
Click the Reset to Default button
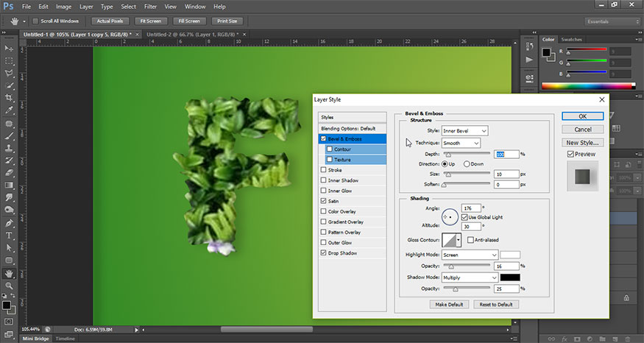point(496,304)
